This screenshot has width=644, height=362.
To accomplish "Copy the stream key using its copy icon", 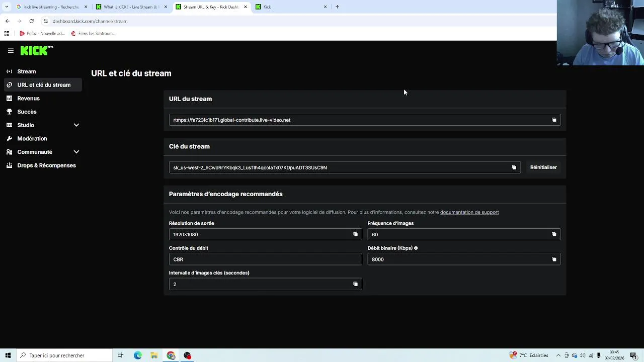I will (x=514, y=167).
